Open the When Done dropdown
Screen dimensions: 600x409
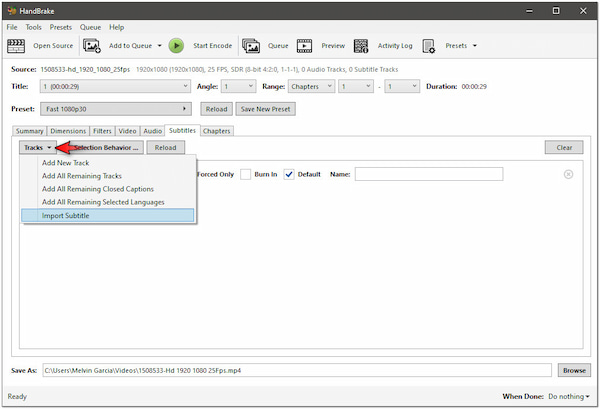(568, 396)
